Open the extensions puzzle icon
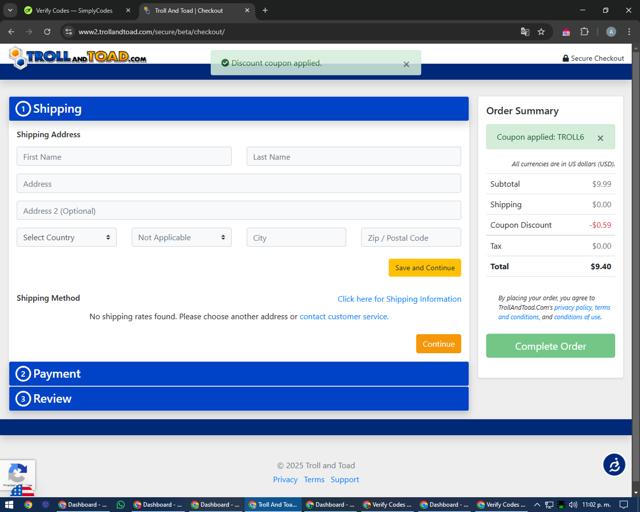The height and width of the screenshot is (512, 640). point(584,32)
